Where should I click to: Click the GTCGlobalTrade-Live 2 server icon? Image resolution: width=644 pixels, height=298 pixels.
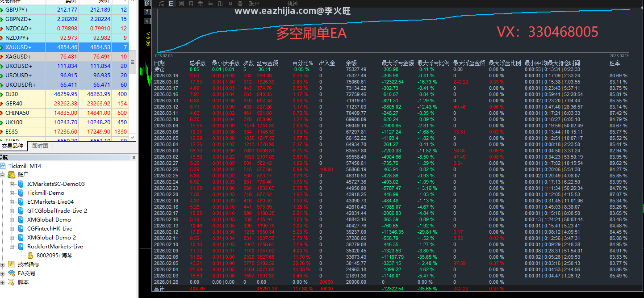click(x=21, y=211)
